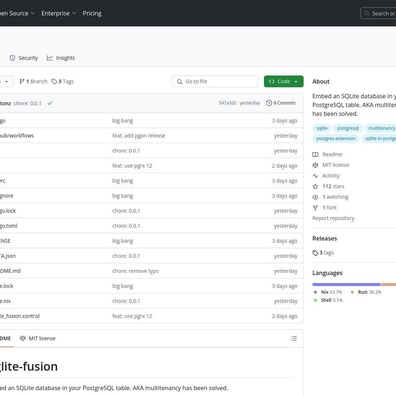Click the green commit status checkmark

point(50,103)
